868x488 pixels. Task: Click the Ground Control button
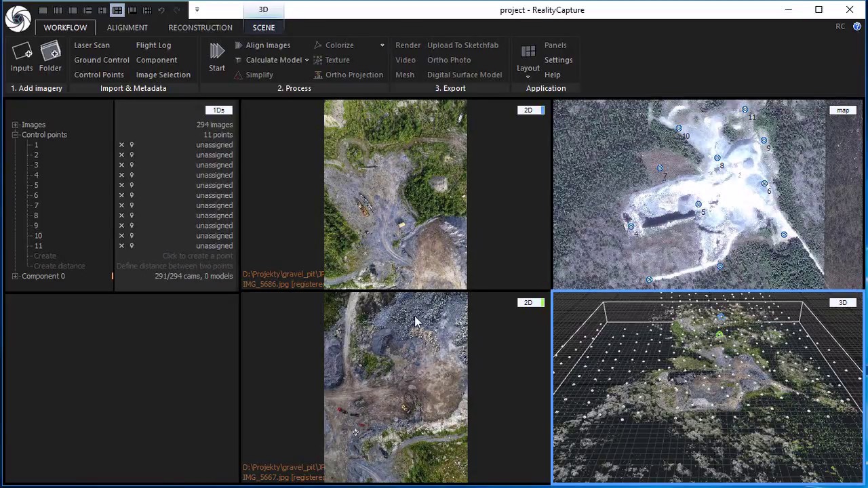click(x=102, y=60)
